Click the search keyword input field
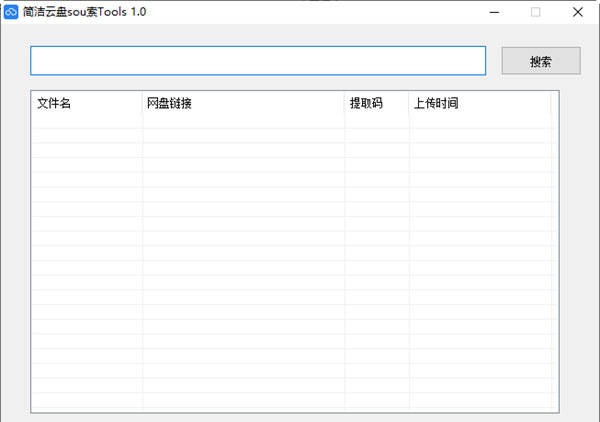 (x=258, y=60)
